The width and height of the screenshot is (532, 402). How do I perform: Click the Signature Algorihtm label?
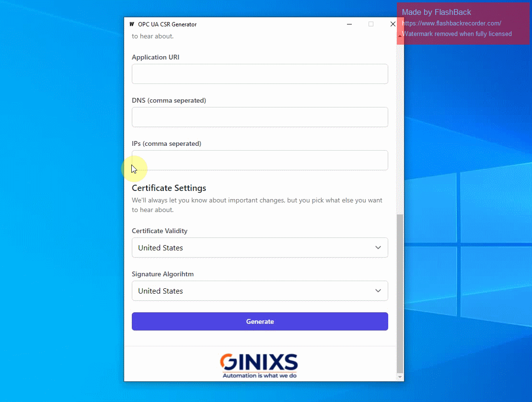(163, 274)
